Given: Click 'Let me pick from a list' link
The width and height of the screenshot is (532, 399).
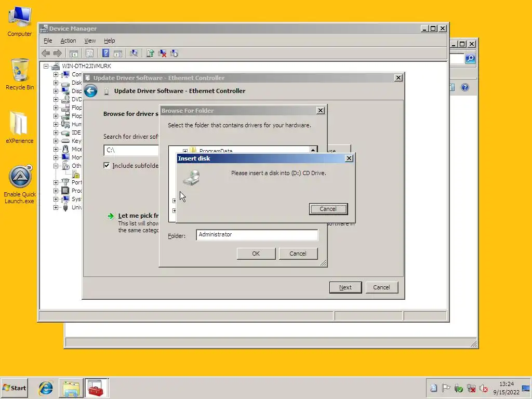Looking at the screenshot, I should 138,216.
